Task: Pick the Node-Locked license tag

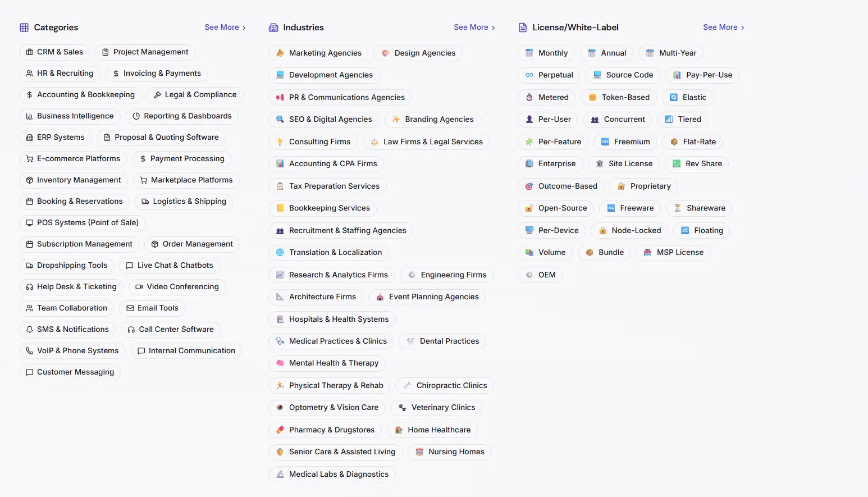Action: point(629,230)
